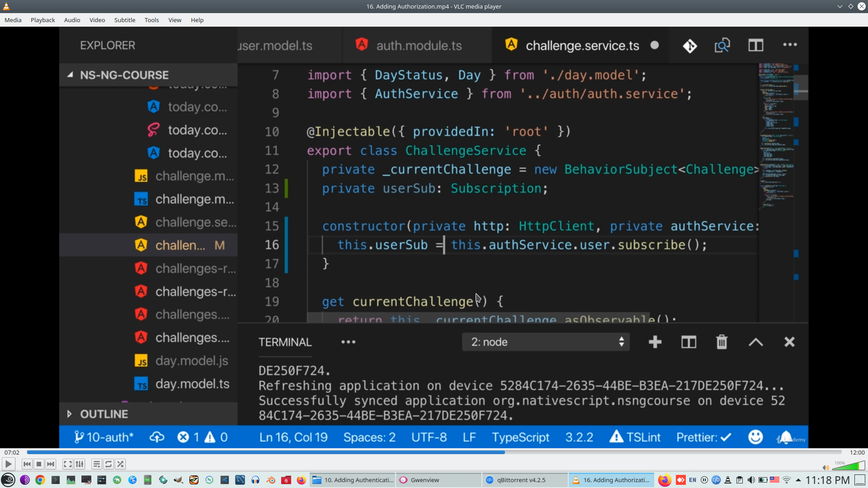Click the playback seek bar

point(434,452)
